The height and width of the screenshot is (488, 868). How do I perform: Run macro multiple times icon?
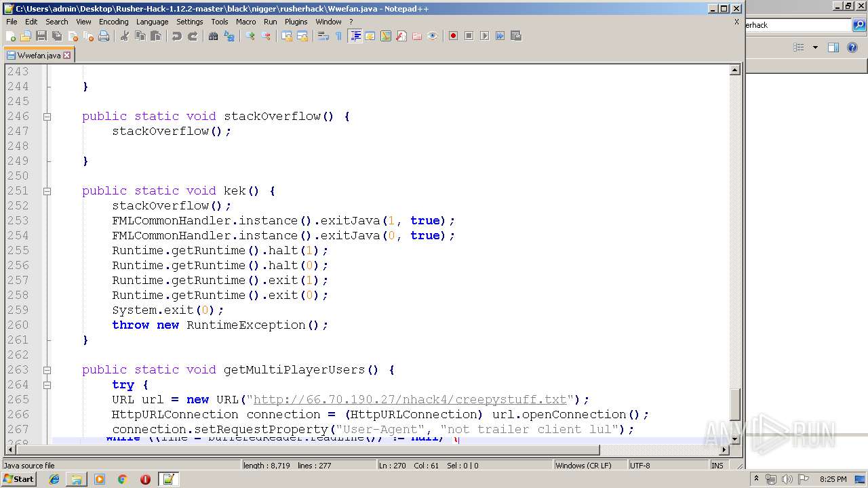pos(500,36)
